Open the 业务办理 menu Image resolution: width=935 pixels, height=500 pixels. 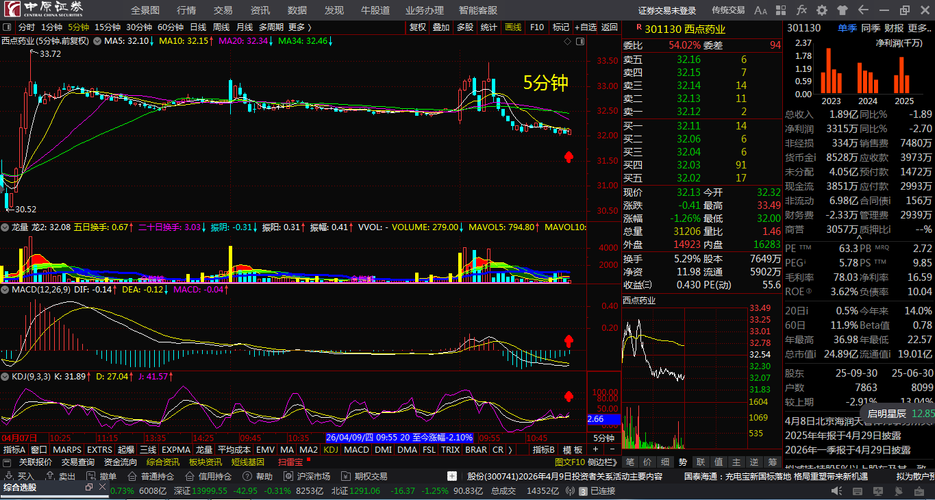coord(425,10)
